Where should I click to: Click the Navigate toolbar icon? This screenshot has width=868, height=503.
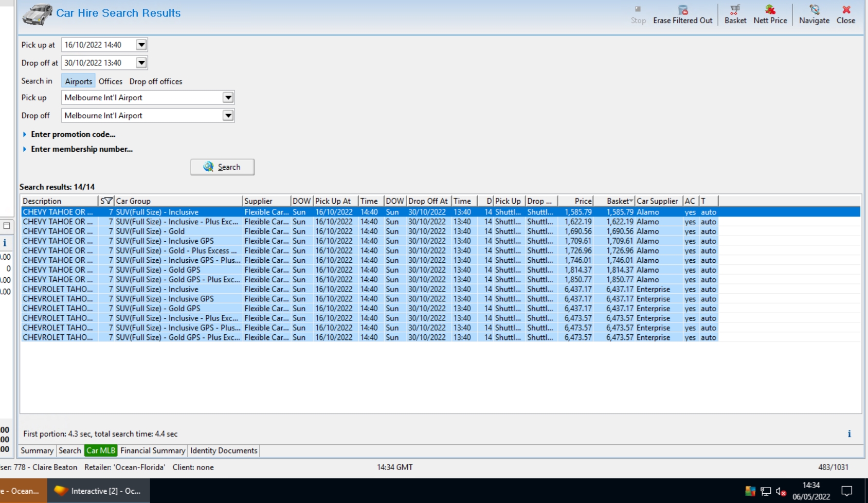(814, 14)
